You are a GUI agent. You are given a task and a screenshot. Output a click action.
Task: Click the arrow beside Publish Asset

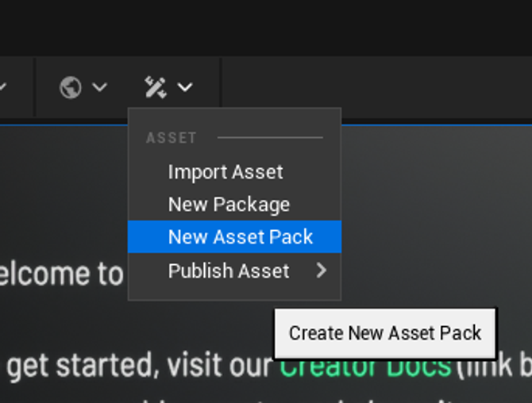321,271
